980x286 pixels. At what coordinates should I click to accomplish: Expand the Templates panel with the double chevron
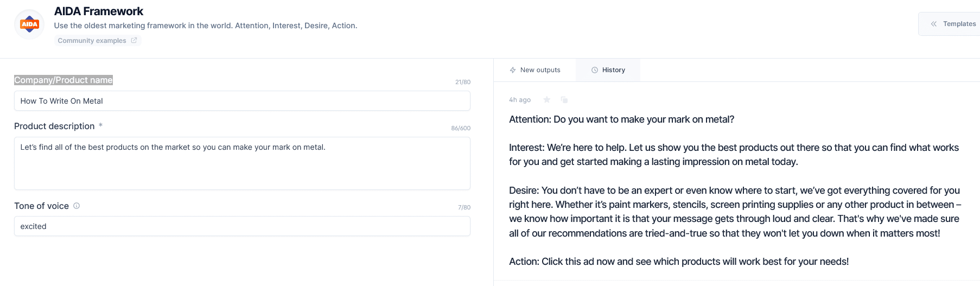933,24
